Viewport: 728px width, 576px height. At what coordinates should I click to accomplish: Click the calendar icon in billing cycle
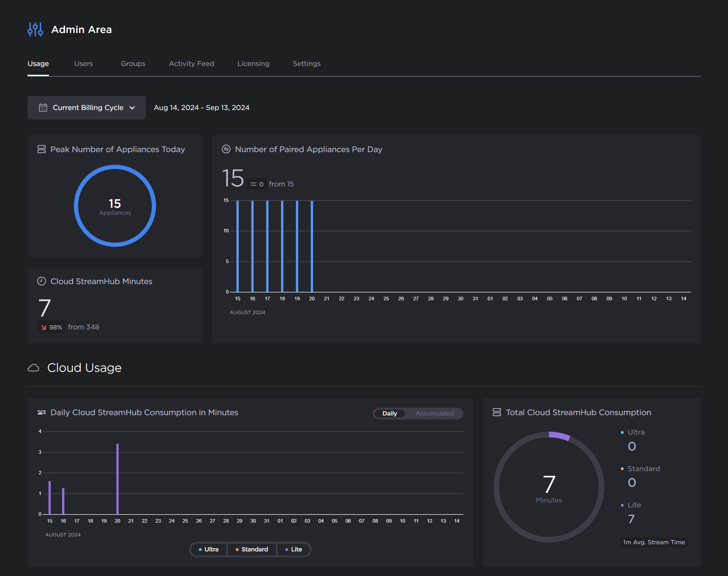[x=43, y=108]
